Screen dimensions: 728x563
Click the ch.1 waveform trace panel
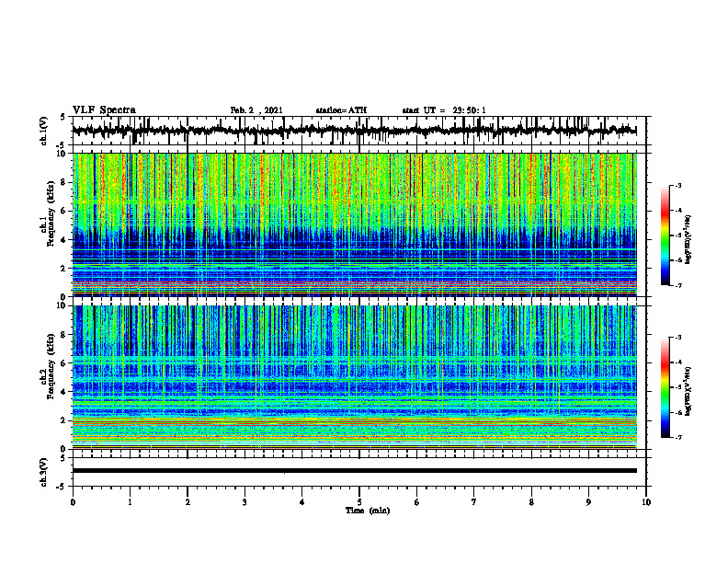coord(358,131)
